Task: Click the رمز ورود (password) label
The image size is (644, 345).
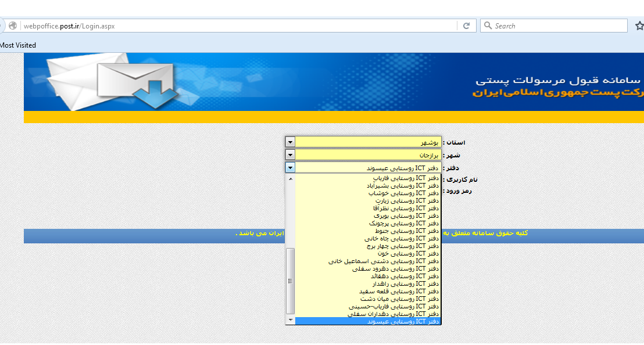Action: [457, 191]
